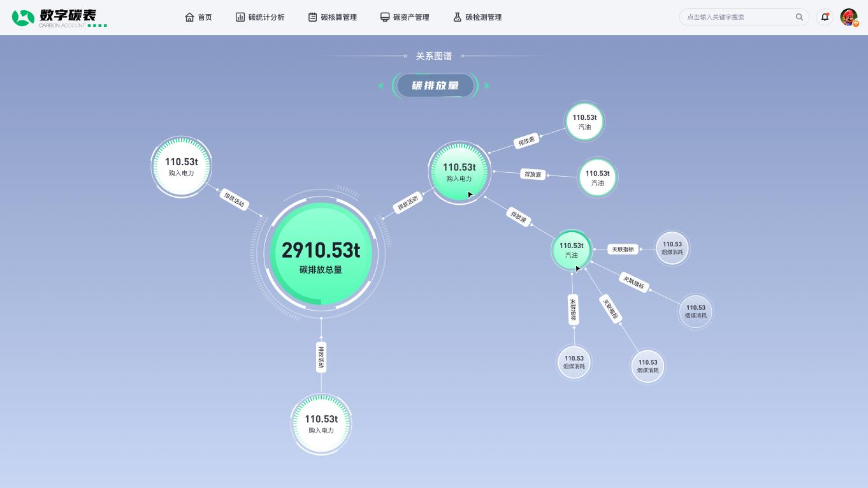The image size is (868, 488).
Task: Click the left arrow beside 碳排放量
Action: pos(381,85)
